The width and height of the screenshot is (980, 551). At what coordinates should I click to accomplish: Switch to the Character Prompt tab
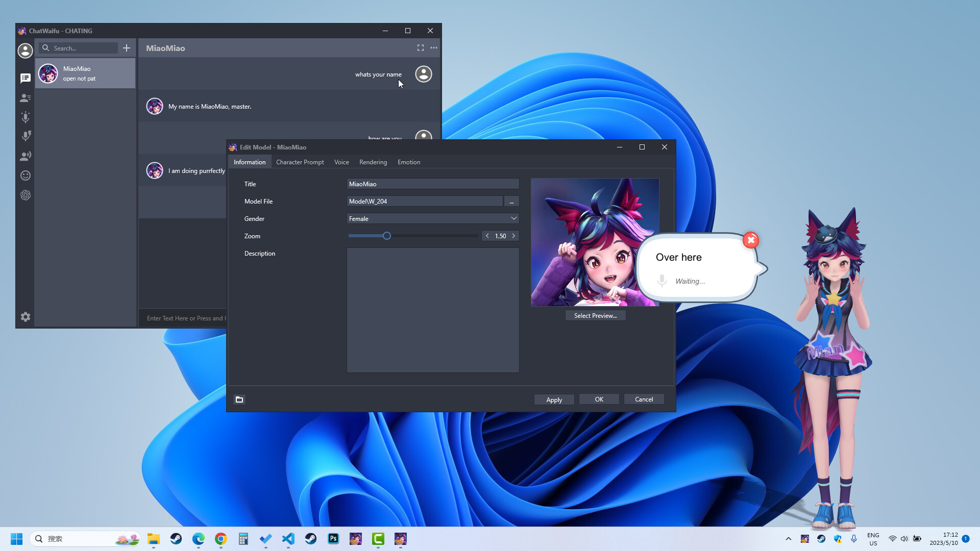coord(300,162)
